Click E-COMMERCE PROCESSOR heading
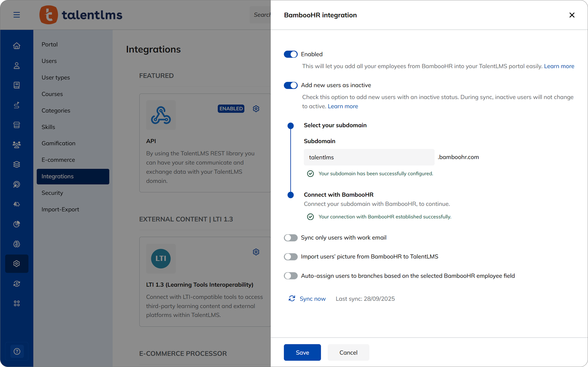The image size is (588, 367). [183, 353]
